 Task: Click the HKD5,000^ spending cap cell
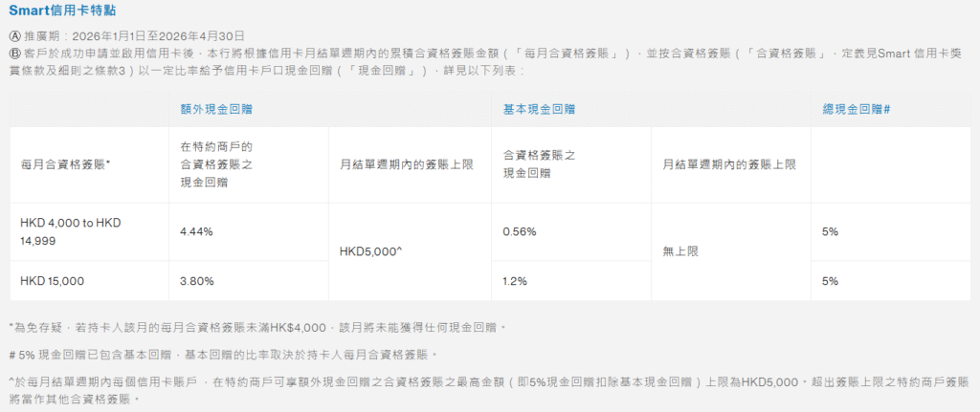(371, 252)
